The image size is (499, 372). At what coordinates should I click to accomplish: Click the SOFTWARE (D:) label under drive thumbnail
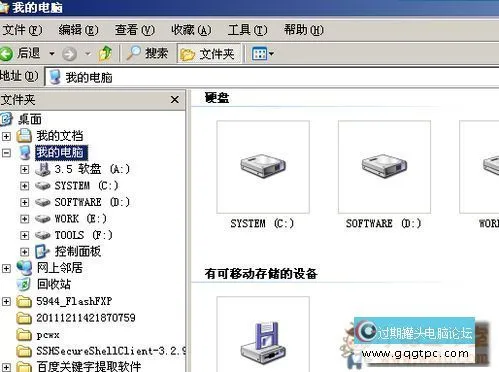[384, 223]
